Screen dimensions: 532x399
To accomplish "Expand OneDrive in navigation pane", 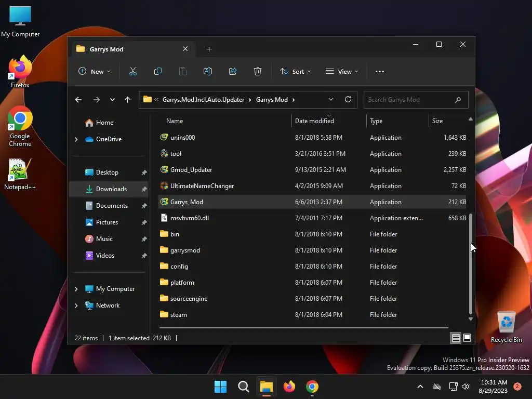I will tap(76, 139).
